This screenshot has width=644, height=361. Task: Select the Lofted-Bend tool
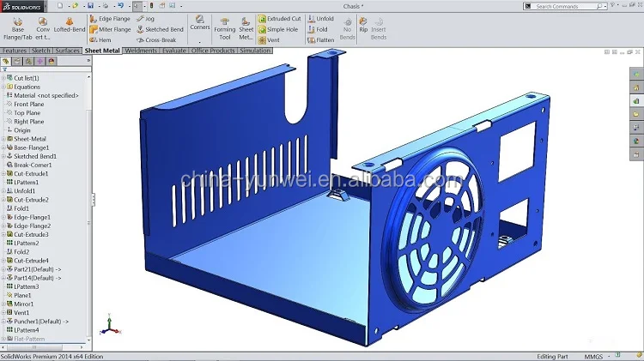click(68, 27)
